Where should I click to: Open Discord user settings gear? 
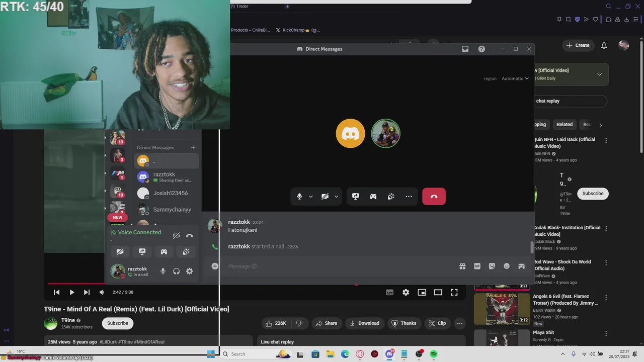coord(189,271)
